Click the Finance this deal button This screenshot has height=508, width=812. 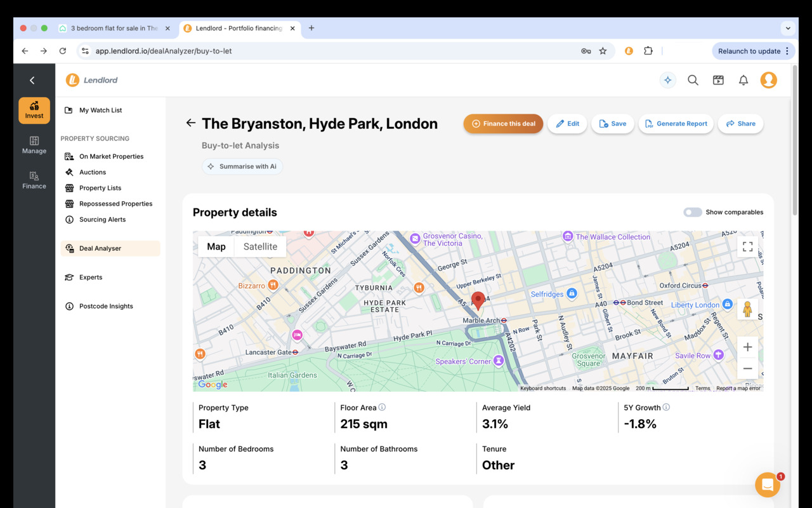[503, 124]
